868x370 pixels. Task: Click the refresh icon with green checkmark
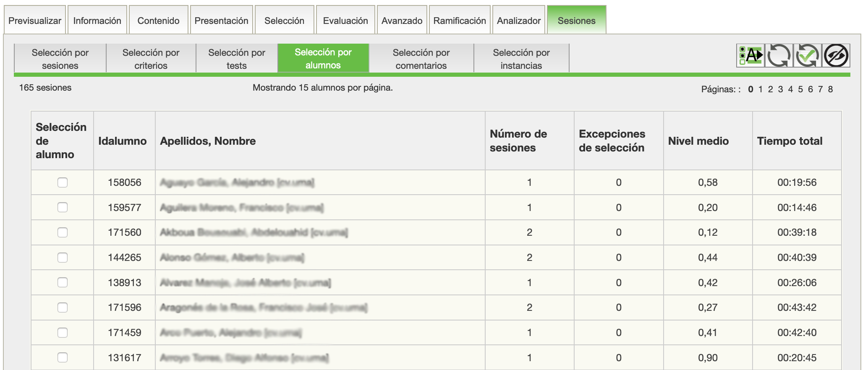coord(807,55)
